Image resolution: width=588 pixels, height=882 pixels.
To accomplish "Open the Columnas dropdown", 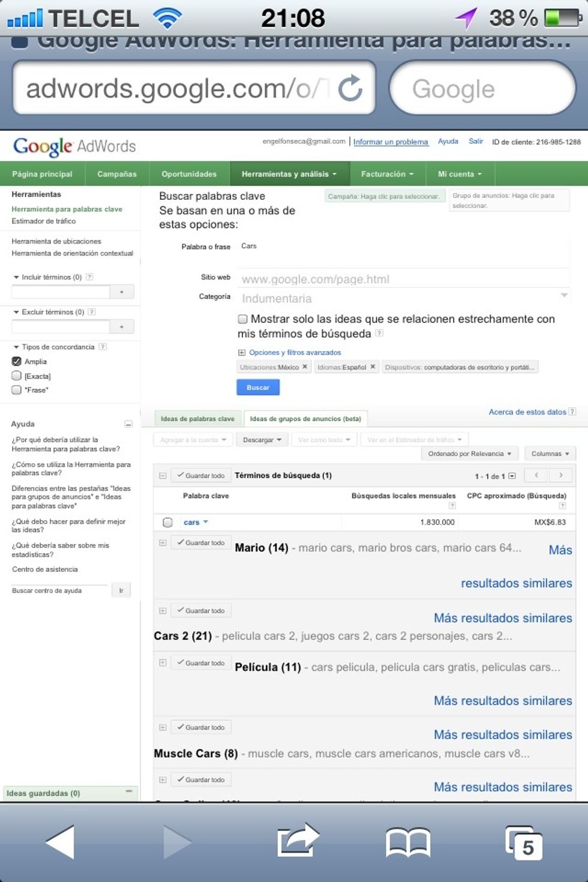I will point(550,454).
